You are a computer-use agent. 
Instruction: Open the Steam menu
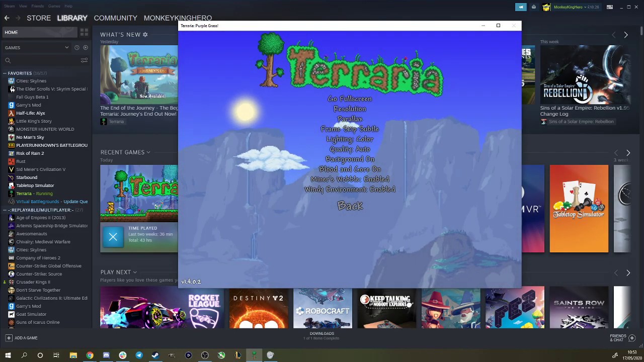click(x=9, y=6)
